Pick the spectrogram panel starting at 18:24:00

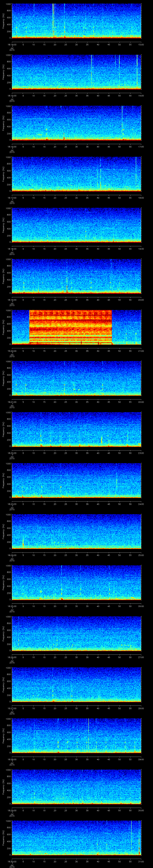77,531
